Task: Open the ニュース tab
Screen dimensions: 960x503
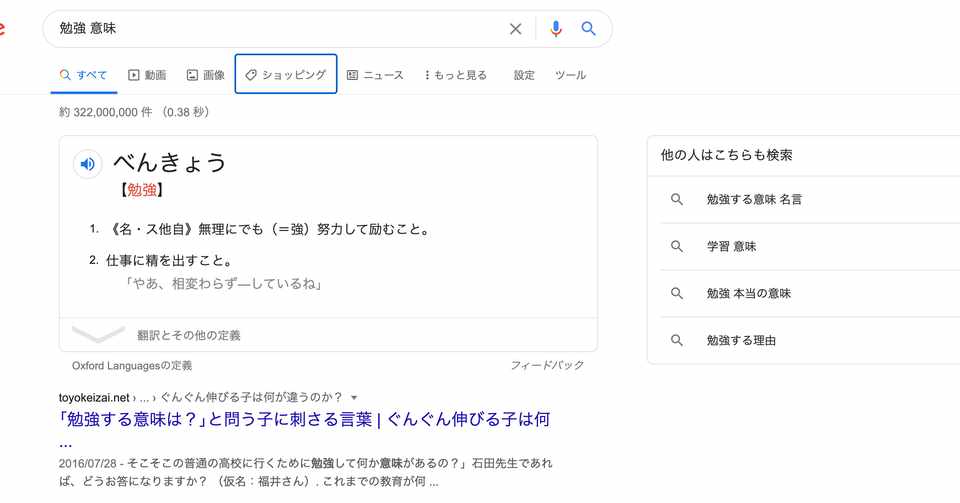Action: [x=375, y=75]
